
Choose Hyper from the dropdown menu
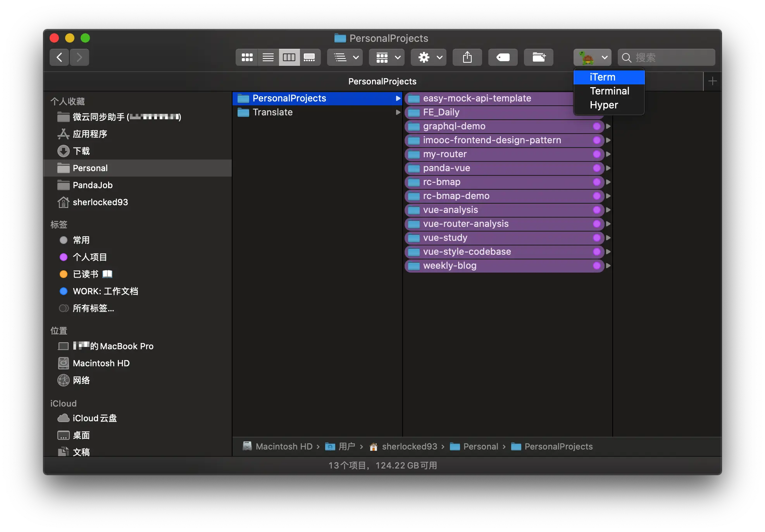[x=609, y=105]
